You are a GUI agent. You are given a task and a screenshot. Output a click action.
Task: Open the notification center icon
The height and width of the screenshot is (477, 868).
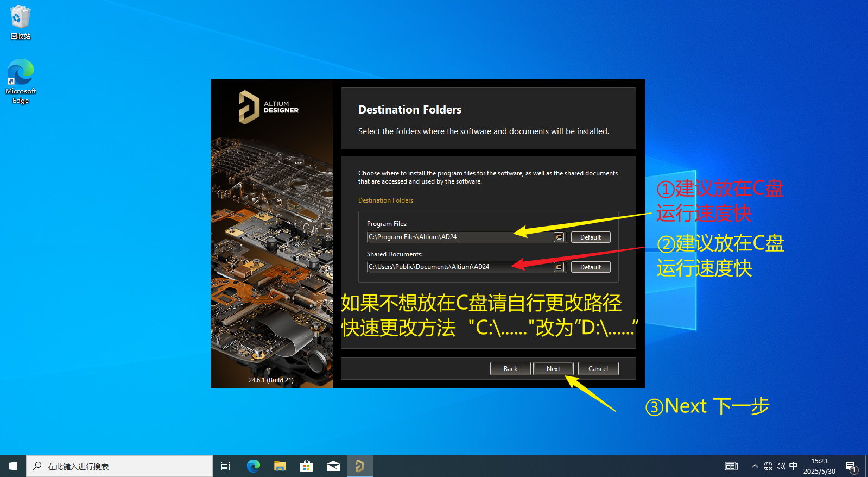point(851,466)
